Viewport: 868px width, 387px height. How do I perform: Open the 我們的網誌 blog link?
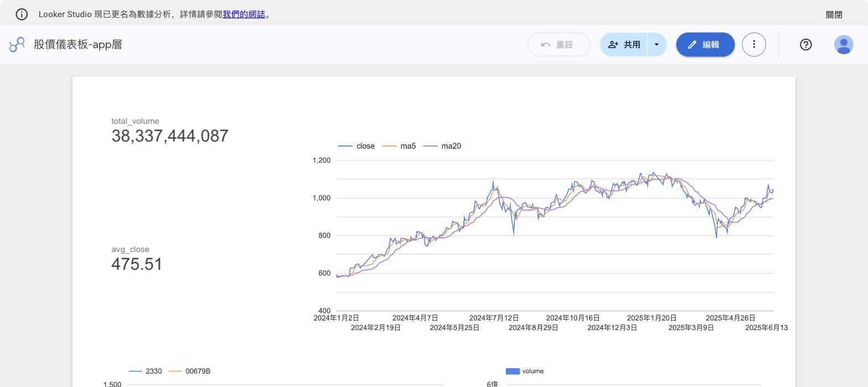pyautogui.click(x=244, y=14)
